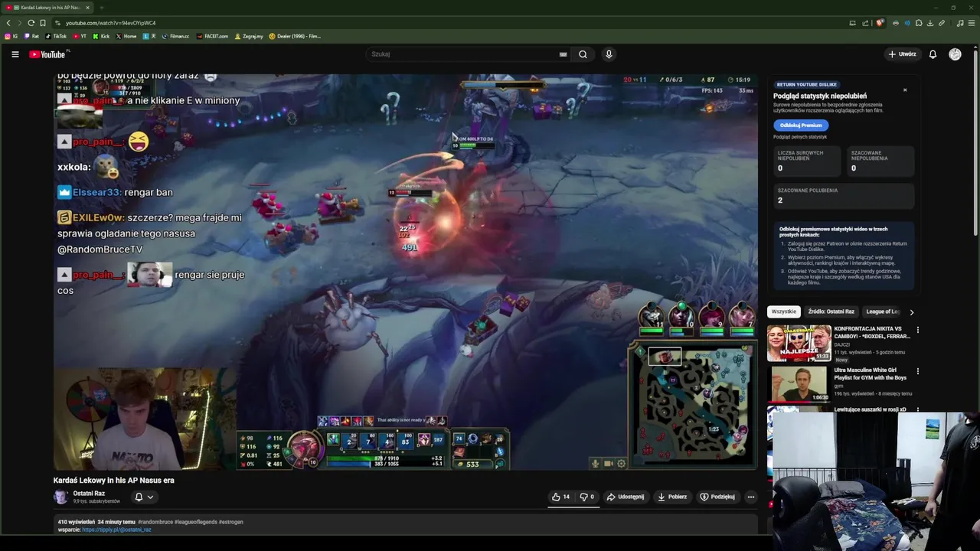Open the YouTube guide hamburger menu
980x551 pixels.
pyautogui.click(x=15, y=54)
